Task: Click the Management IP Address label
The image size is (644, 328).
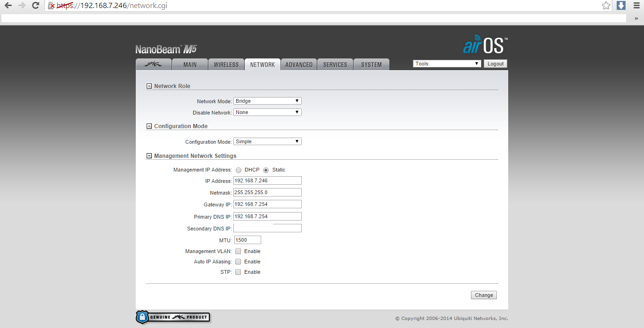Action: (x=203, y=170)
